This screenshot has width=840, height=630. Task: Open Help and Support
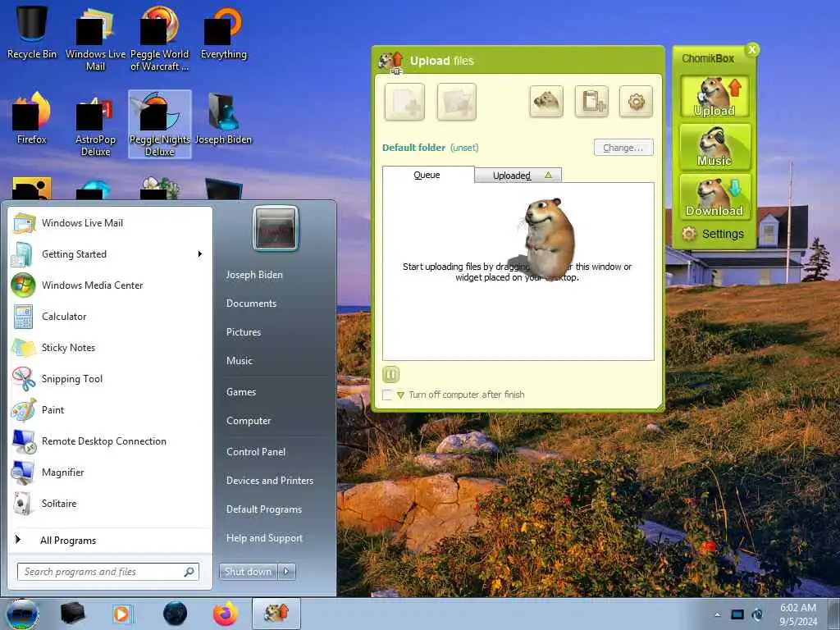[265, 538]
